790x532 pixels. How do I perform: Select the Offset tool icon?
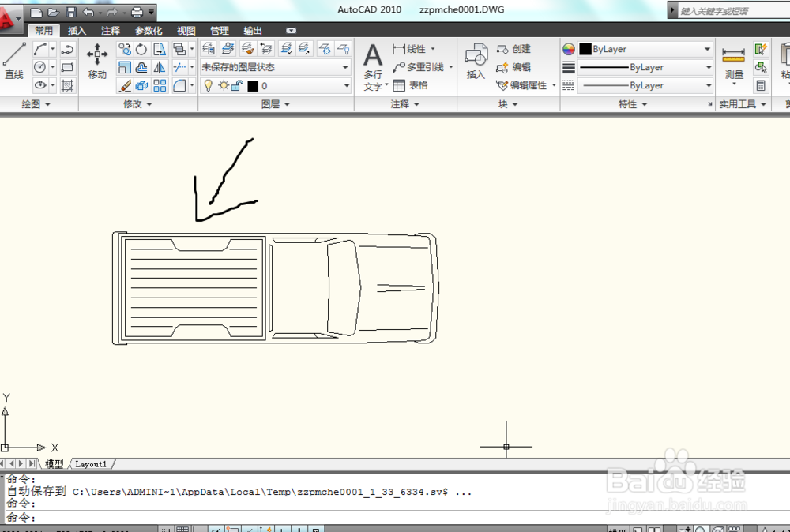coord(141,67)
